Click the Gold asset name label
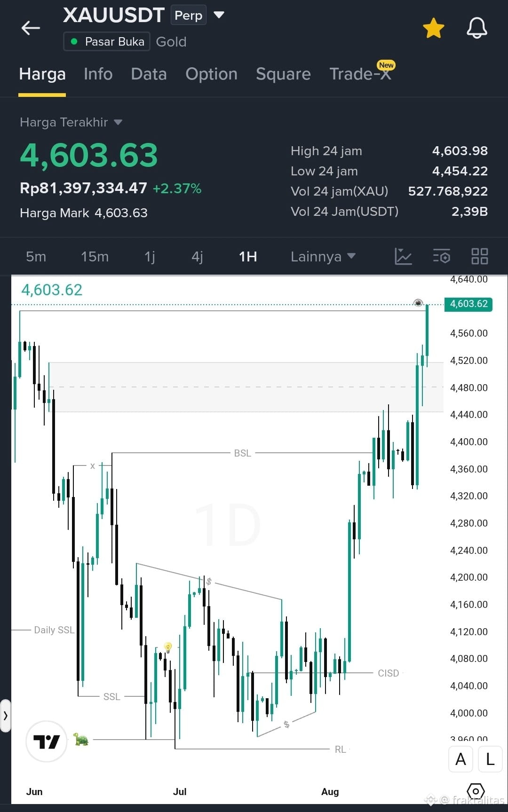This screenshot has height=812, width=508. (x=171, y=42)
